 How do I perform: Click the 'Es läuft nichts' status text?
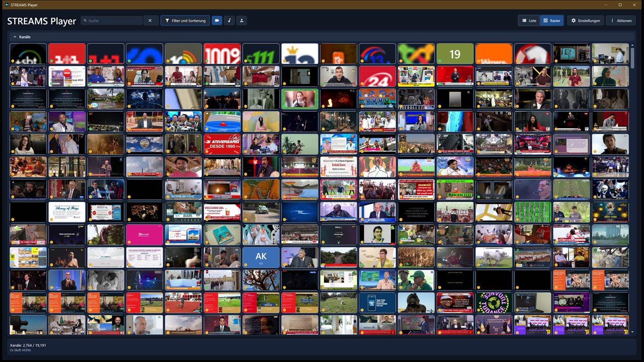pyautogui.click(x=21, y=350)
